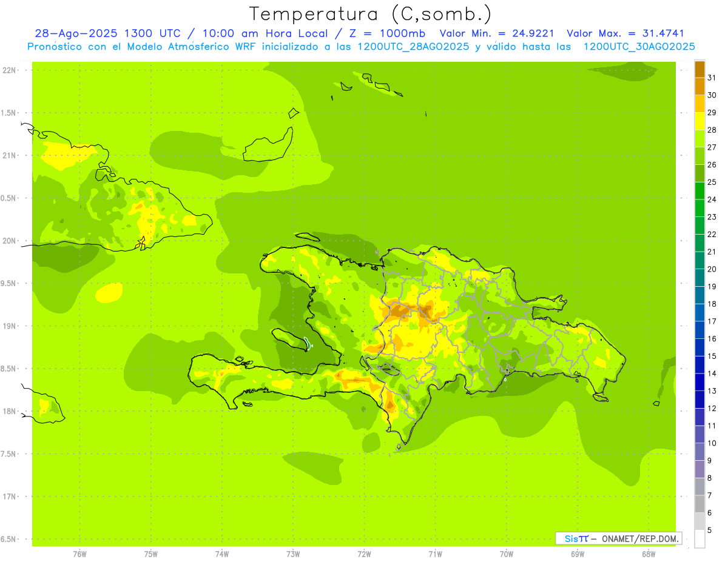The width and height of the screenshot is (728, 562).
Task: Click the 22 label on the color scale
Action: [712, 234]
